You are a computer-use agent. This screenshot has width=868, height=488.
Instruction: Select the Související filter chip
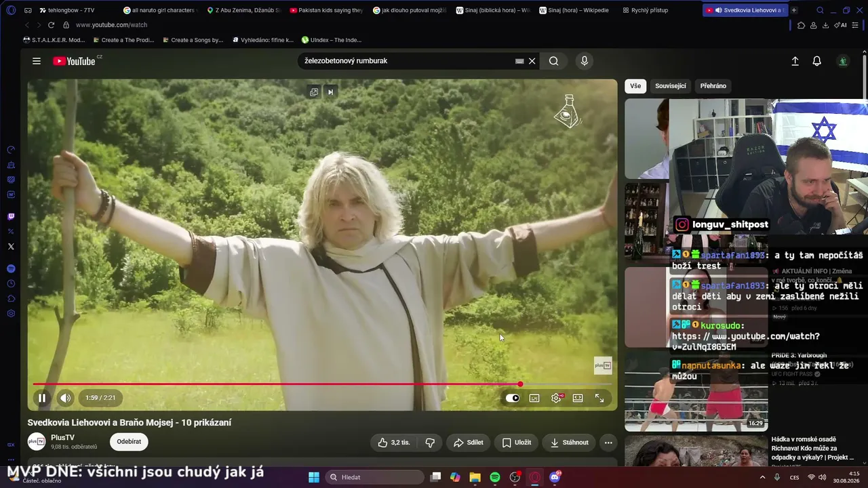coord(671,86)
